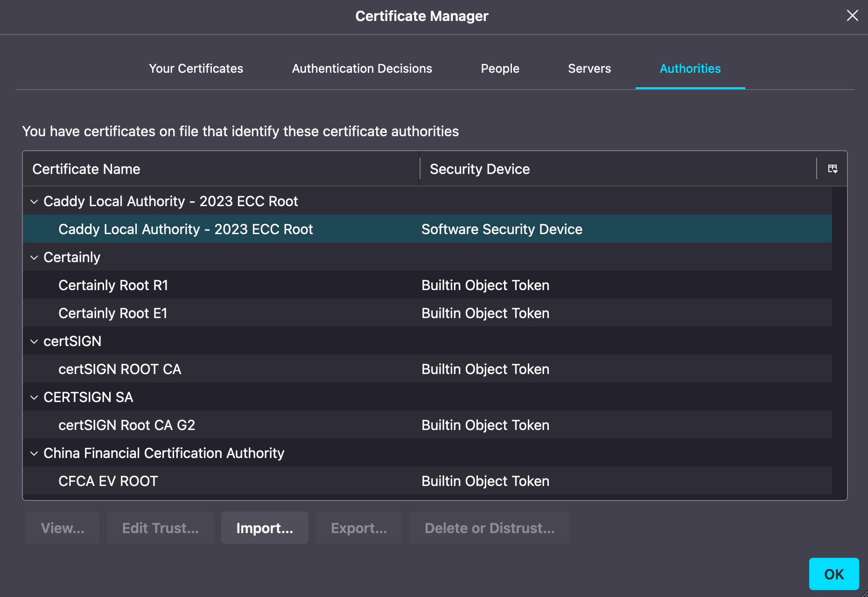Collapse the Certainly group chevron
This screenshot has width=868, height=597.
[34, 257]
